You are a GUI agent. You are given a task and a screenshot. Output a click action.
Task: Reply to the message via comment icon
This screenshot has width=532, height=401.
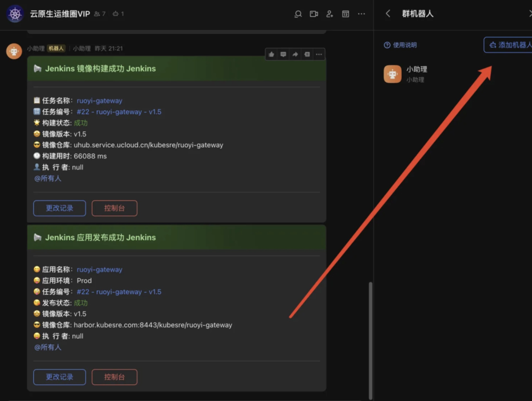(283, 54)
